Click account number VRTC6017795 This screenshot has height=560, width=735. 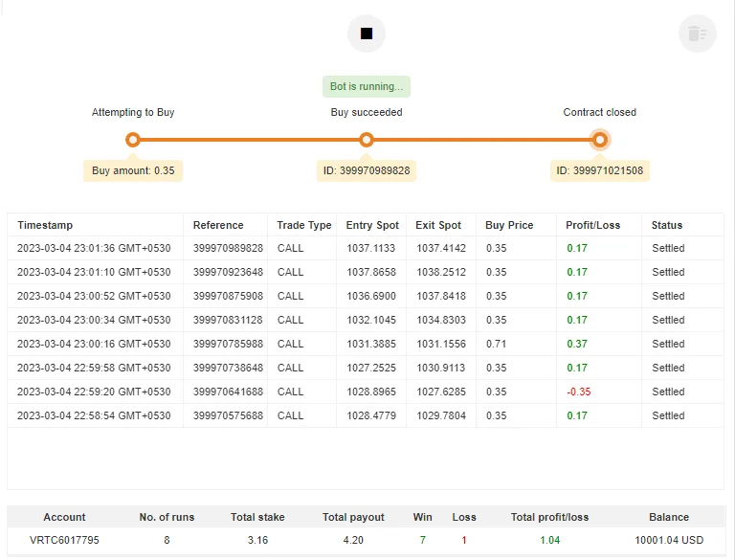[64, 540]
